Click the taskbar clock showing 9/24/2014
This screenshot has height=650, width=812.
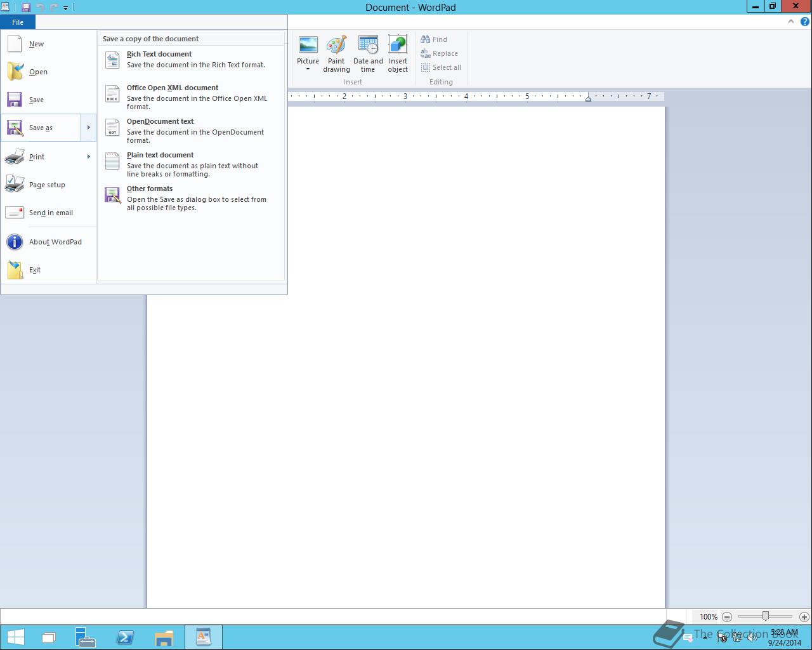click(x=784, y=637)
